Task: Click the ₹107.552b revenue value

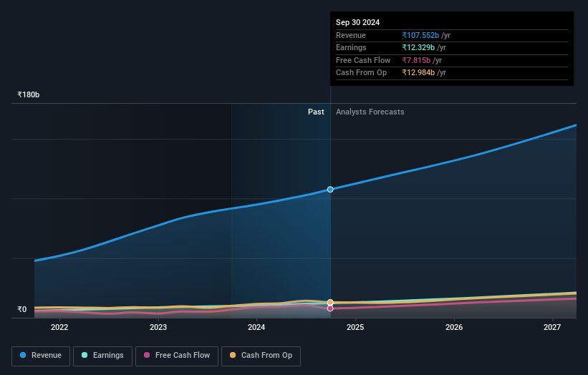Action: [x=420, y=35]
